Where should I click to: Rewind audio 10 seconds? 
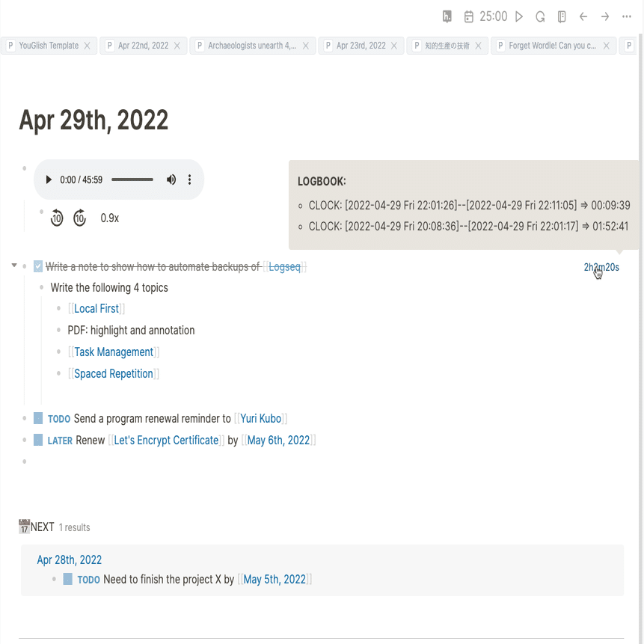tap(57, 218)
